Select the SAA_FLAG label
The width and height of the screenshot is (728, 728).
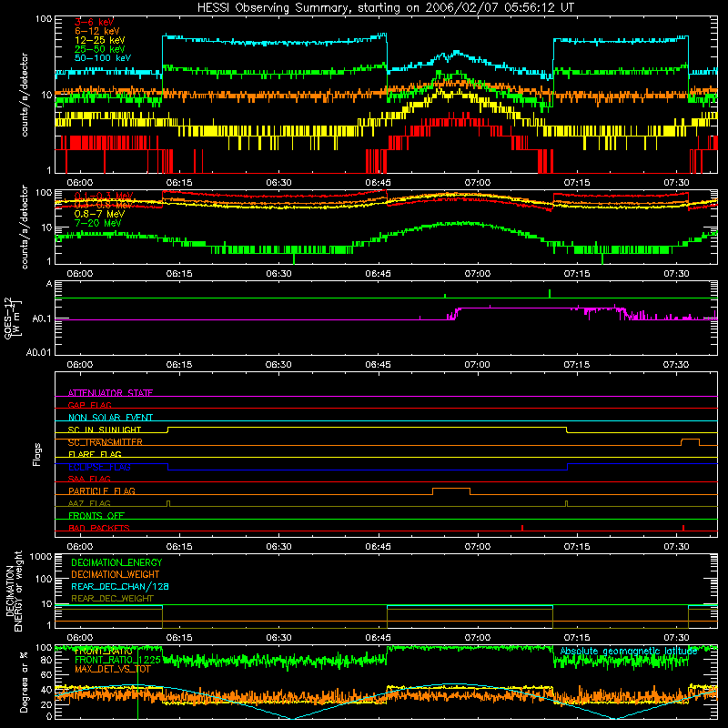[x=89, y=479]
